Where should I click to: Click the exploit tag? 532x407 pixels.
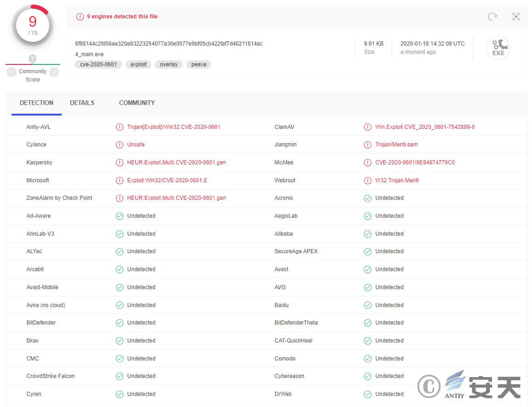[139, 64]
